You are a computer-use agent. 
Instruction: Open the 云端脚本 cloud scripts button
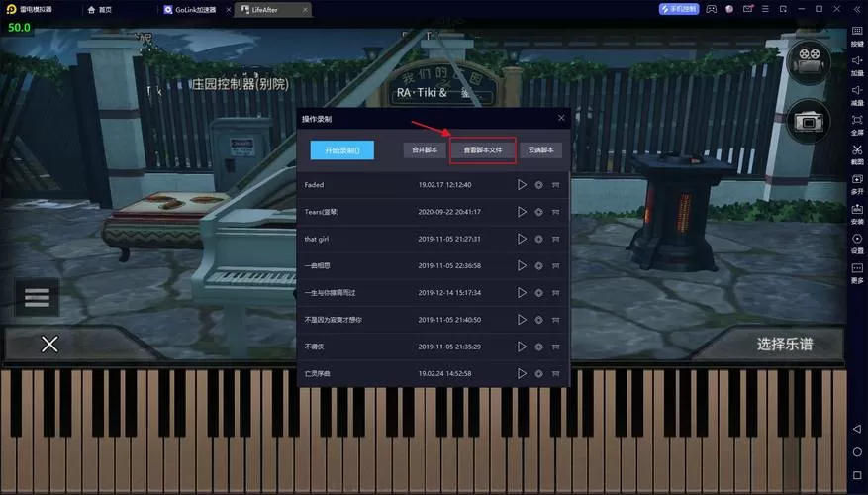pyautogui.click(x=540, y=150)
